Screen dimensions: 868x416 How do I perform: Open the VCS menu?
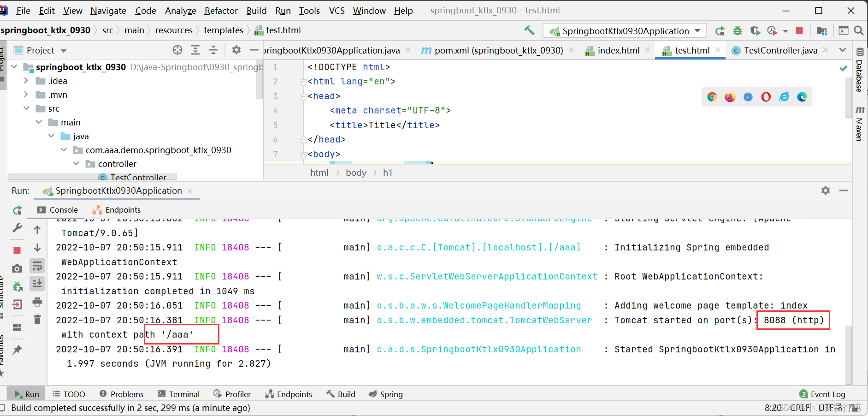[337, 11]
